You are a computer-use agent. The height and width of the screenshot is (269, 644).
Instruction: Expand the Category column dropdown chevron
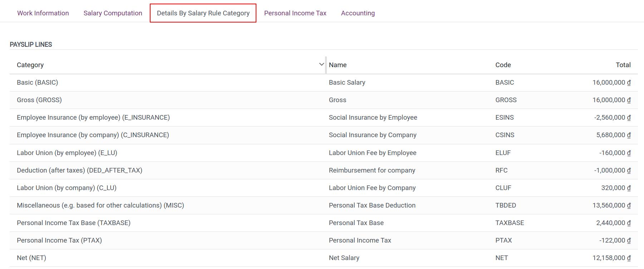point(321,64)
